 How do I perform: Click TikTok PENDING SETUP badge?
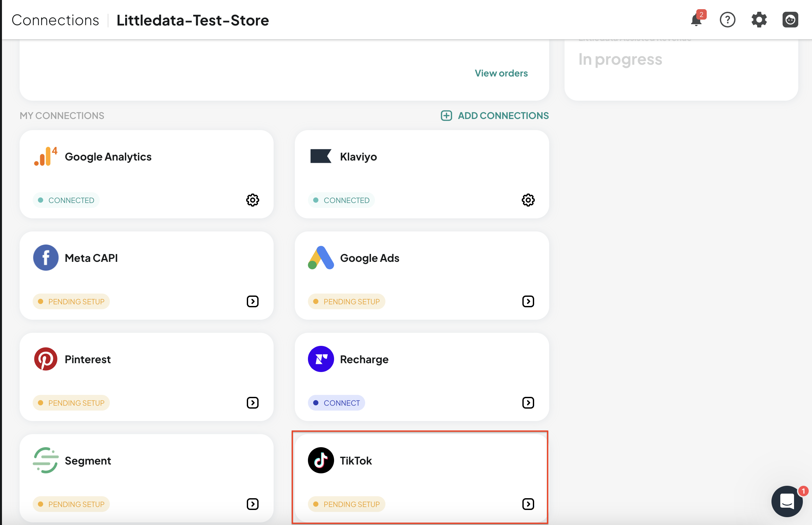(x=347, y=504)
